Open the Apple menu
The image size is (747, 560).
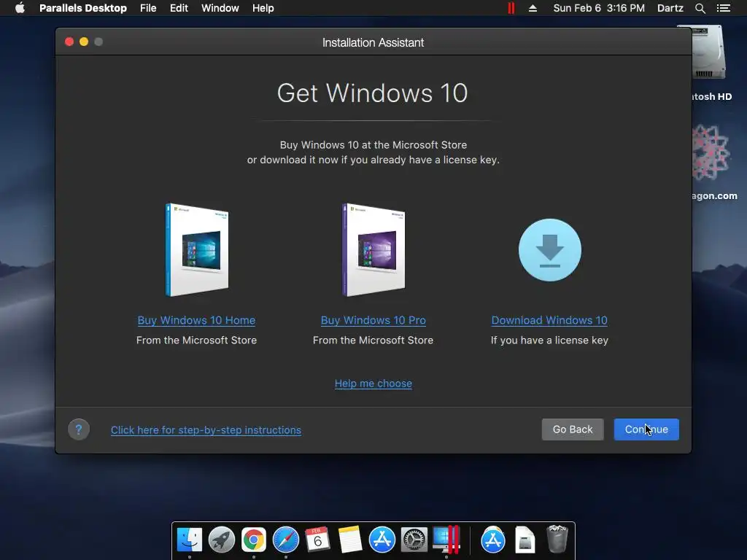coord(20,8)
